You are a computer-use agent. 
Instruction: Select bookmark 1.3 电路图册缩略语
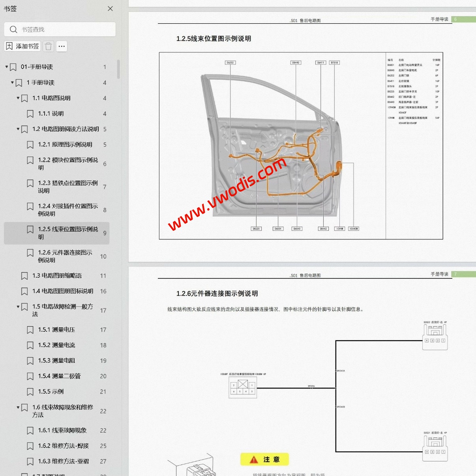57,276
